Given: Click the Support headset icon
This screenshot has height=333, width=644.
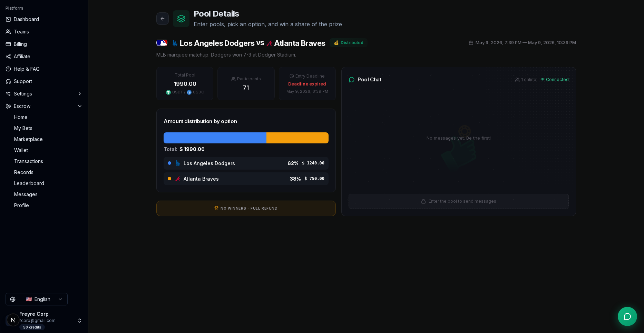Looking at the screenshot, I should (8, 81).
